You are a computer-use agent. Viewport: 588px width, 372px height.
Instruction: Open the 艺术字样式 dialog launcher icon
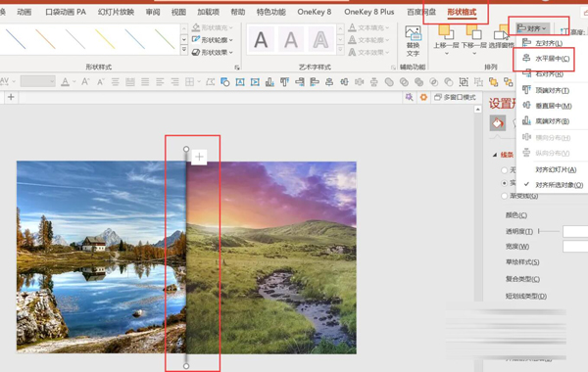pyautogui.click(x=393, y=68)
